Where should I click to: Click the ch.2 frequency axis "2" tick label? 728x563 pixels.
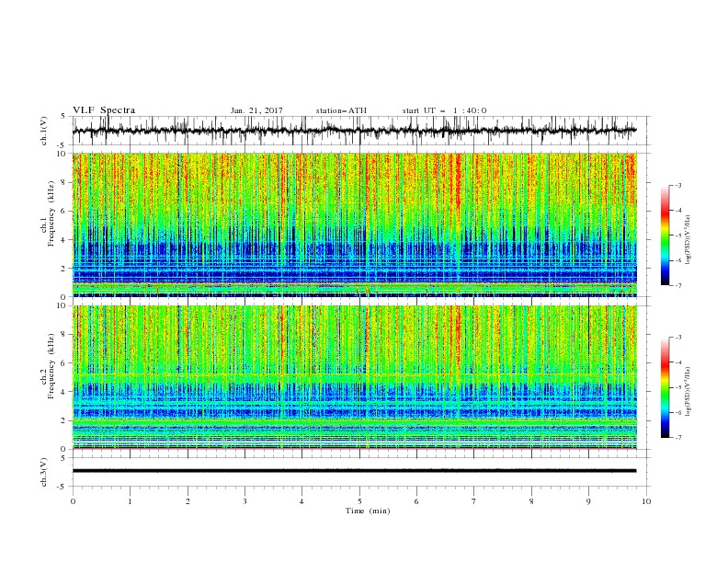click(64, 420)
